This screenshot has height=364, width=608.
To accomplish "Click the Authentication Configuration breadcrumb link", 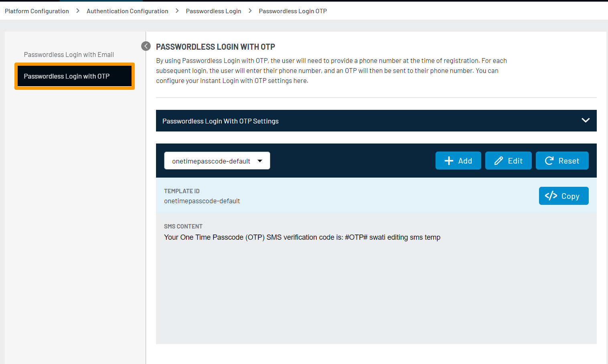I will (127, 11).
